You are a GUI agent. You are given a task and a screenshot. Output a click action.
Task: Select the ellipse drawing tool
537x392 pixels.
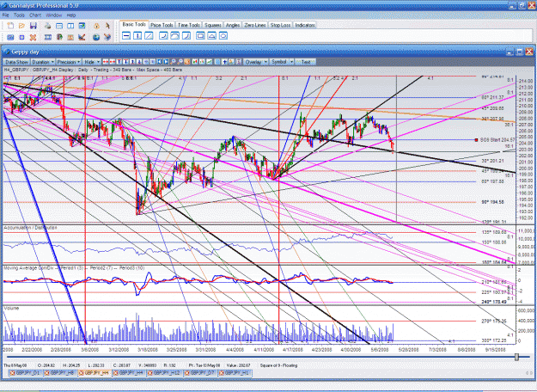click(223, 35)
